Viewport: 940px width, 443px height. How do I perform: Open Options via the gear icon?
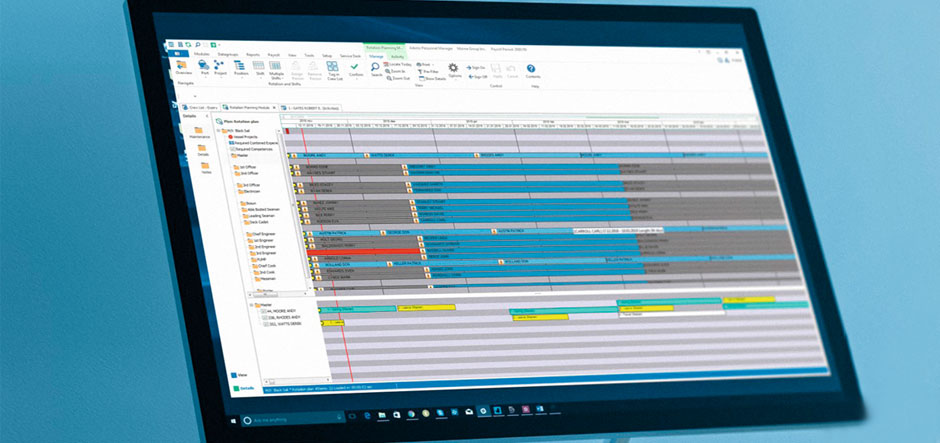[455, 70]
